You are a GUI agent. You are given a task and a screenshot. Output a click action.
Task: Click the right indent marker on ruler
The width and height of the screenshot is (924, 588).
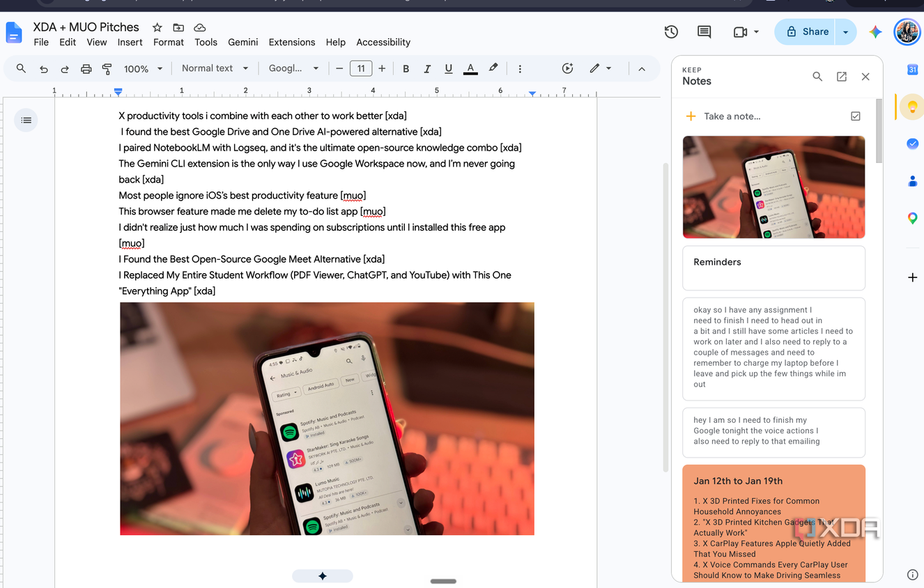point(532,93)
